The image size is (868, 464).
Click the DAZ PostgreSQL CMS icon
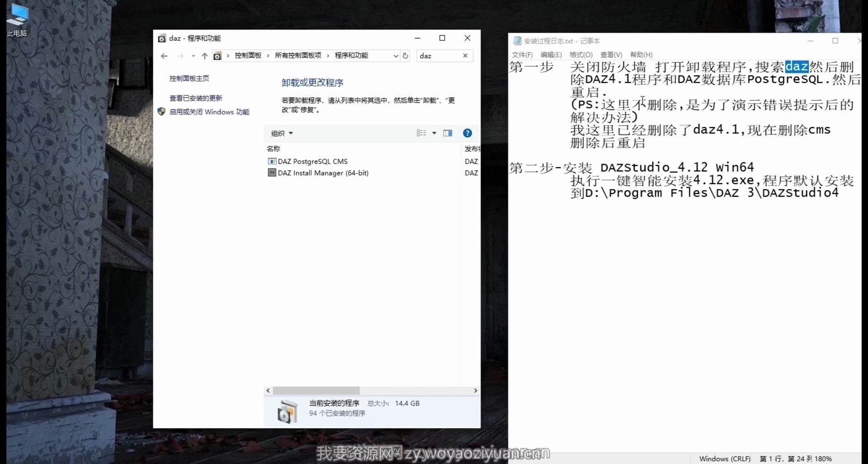(x=272, y=161)
